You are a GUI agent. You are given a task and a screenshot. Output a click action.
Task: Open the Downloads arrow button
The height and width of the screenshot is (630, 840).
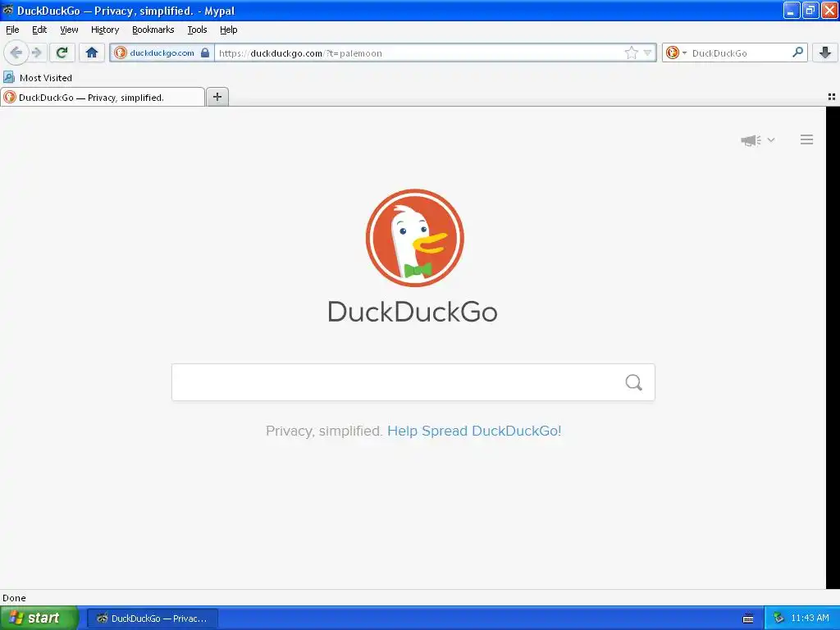click(825, 52)
